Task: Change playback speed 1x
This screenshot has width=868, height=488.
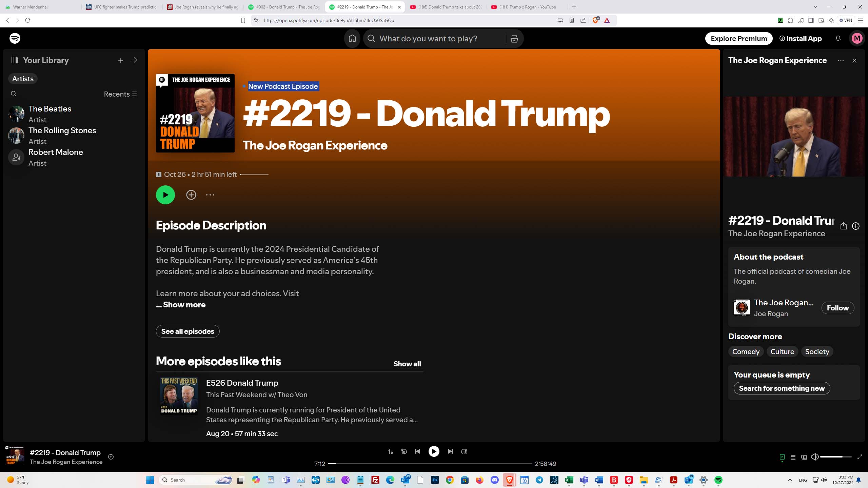Action: pos(390,452)
